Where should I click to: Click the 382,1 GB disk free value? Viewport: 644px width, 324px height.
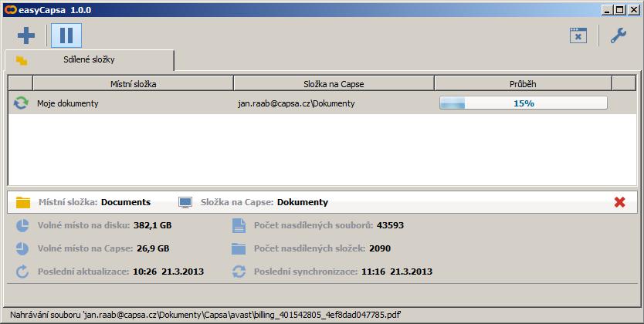point(152,225)
